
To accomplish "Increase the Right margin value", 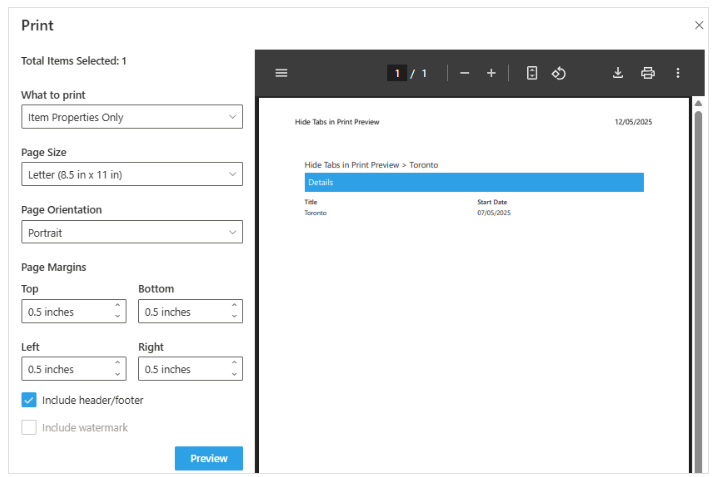I will 234,363.
